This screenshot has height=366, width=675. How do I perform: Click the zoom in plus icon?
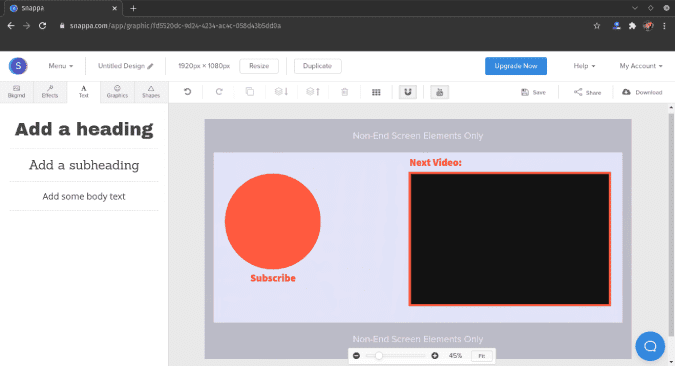pyautogui.click(x=435, y=356)
